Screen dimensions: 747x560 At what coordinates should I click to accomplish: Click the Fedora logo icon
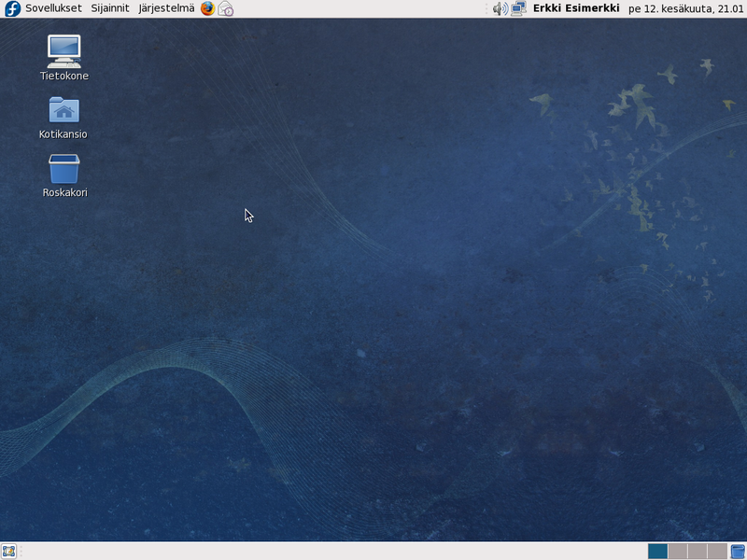click(13, 8)
